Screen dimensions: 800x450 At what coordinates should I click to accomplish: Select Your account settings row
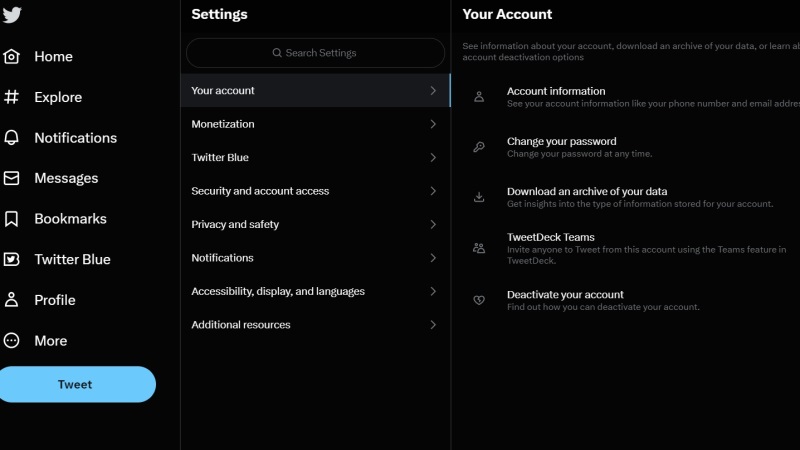pyautogui.click(x=315, y=90)
